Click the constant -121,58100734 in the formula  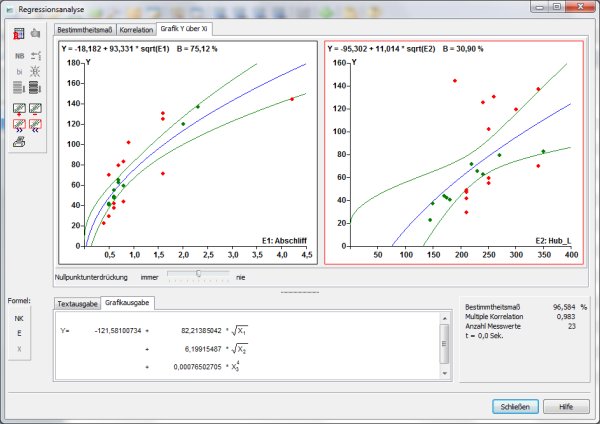[118, 331]
